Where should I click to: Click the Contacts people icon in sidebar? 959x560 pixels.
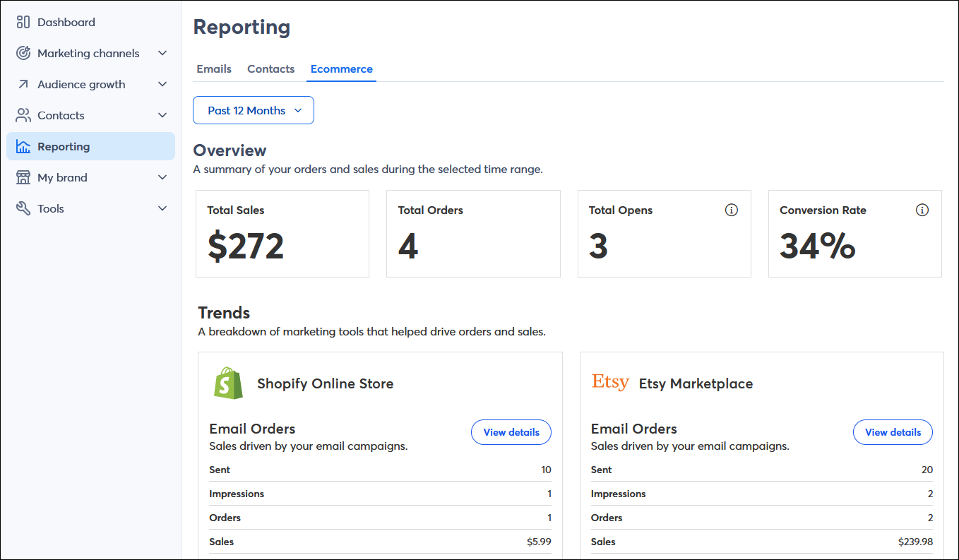pyautogui.click(x=23, y=115)
